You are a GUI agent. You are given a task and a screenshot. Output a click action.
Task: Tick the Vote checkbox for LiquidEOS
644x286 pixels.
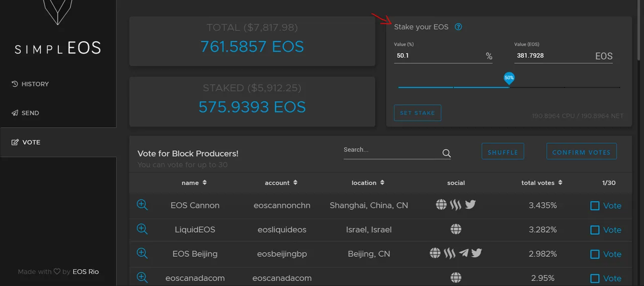(x=595, y=230)
